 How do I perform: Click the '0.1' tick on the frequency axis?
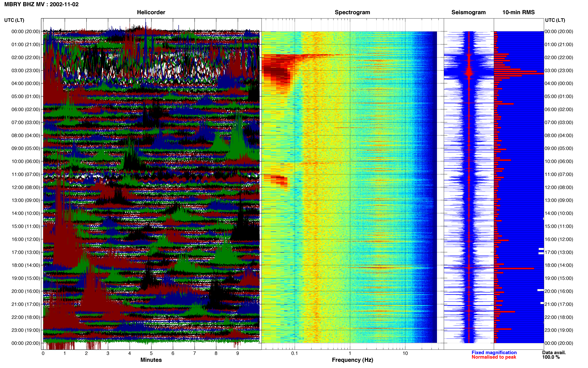point(295,353)
